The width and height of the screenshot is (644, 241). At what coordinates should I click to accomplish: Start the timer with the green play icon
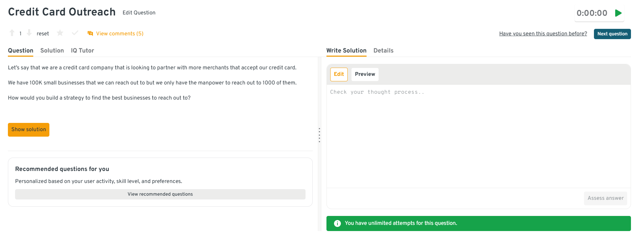click(x=618, y=13)
